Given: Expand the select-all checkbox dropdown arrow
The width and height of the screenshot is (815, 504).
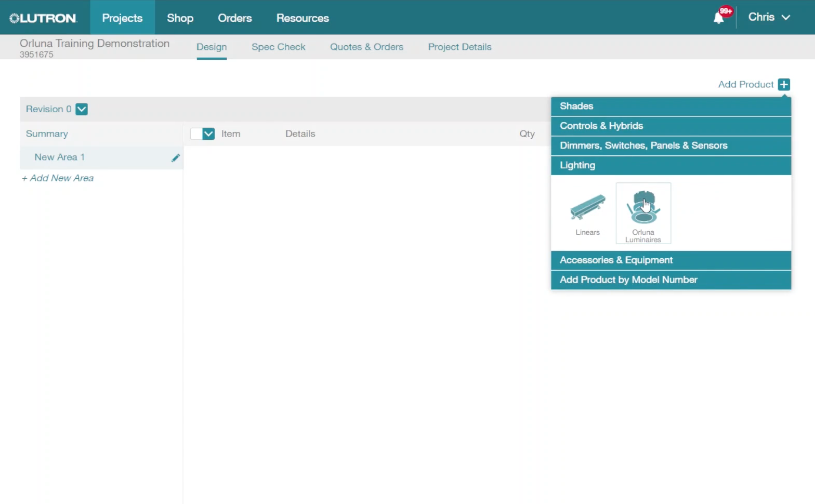Looking at the screenshot, I should (x=208, y=134).
